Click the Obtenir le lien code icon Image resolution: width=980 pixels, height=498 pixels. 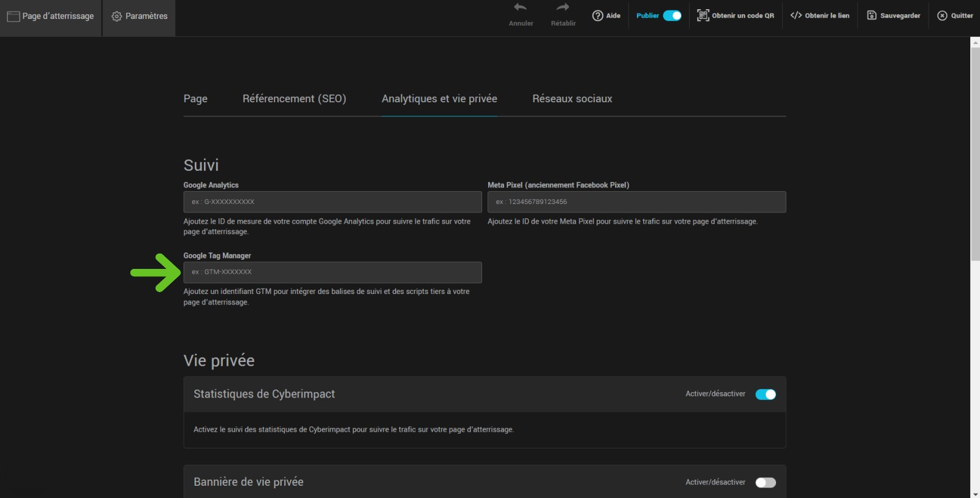pyautogui.click(x=796, y=16)
